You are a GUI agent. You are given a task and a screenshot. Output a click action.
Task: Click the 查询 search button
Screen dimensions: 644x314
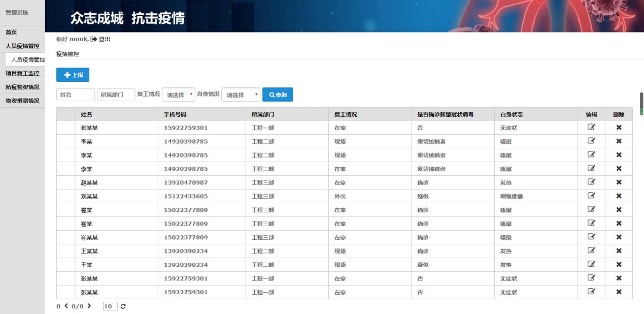click(278, 95)
